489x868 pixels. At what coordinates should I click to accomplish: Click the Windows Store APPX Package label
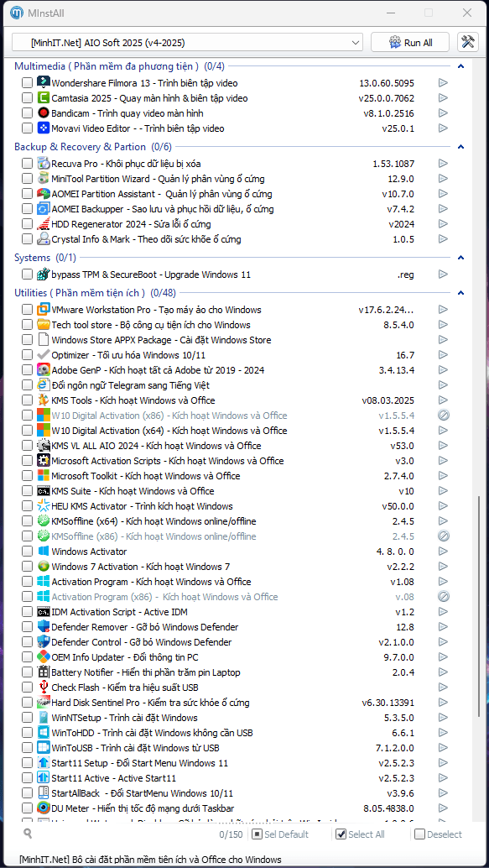(162, 340)
